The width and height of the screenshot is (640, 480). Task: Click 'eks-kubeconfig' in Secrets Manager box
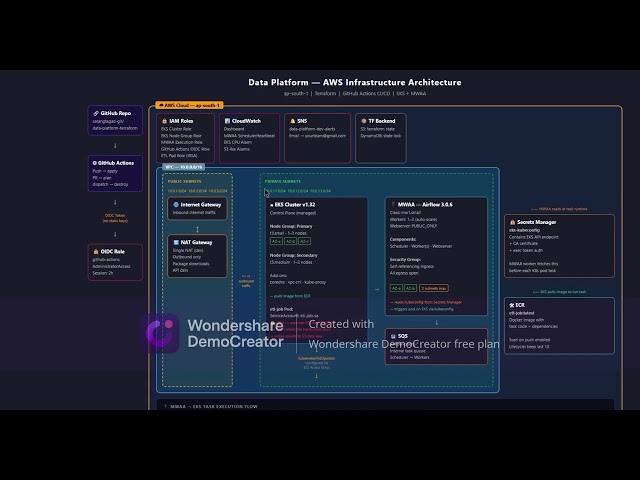tap(524, 230)
